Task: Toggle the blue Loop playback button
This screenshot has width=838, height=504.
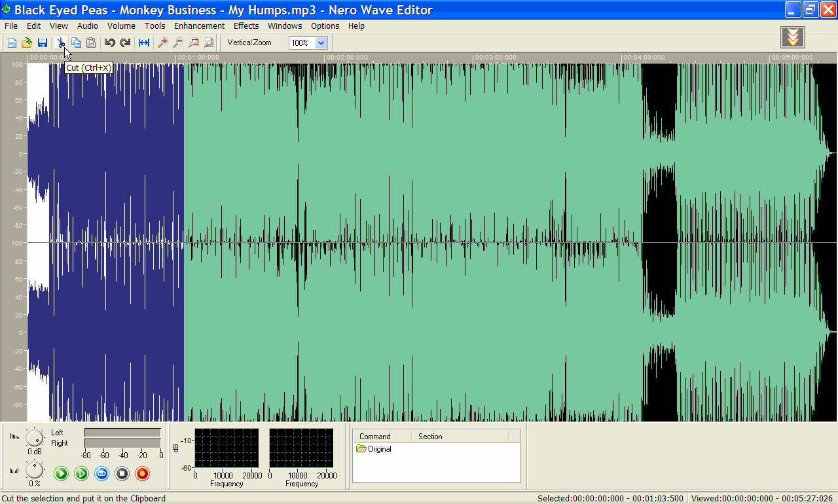Action: (101, 473)
